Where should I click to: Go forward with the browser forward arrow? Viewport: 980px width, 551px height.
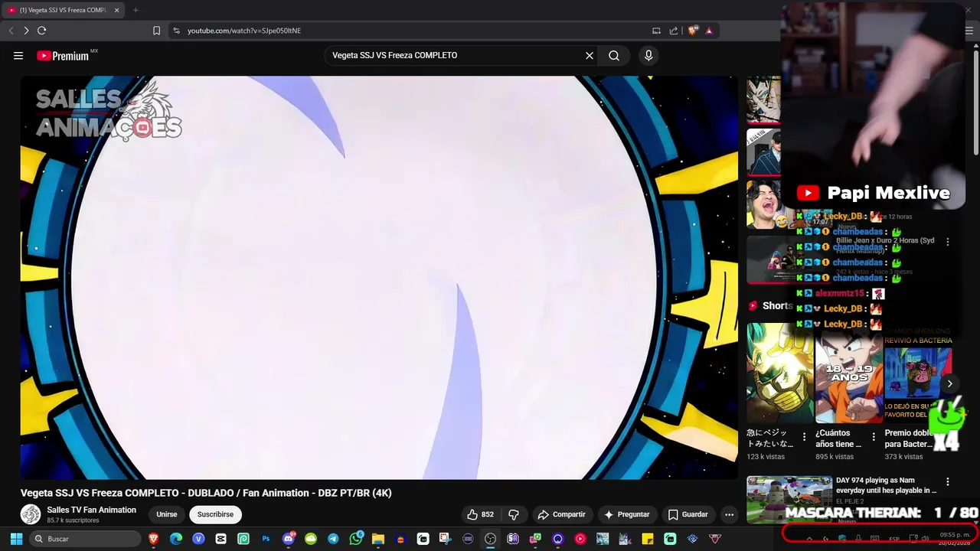[x=26, y=31]
